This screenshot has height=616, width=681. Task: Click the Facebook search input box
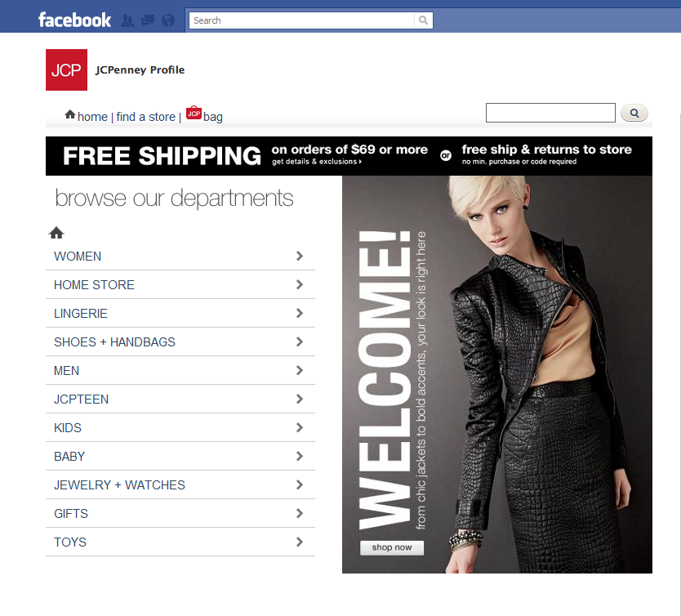(x=302, y=20)
